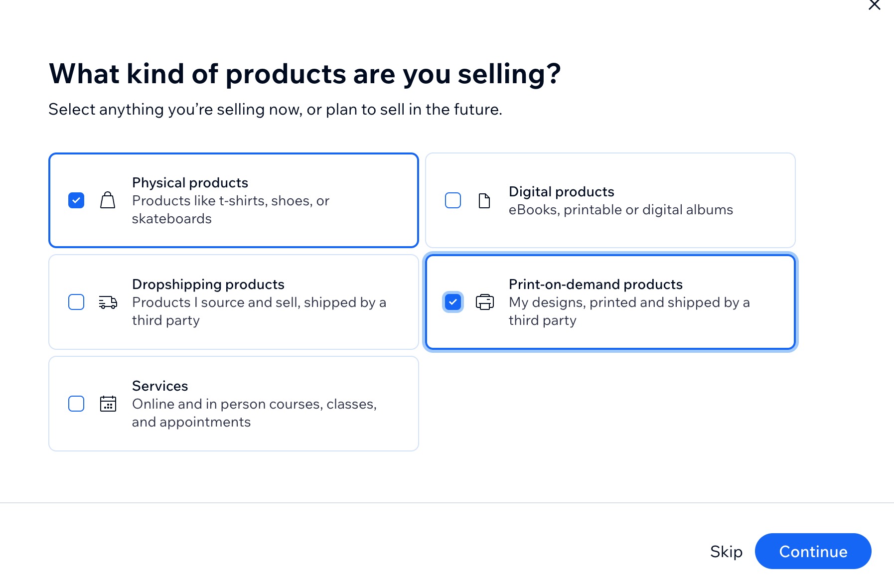Click the Physical products title text
The height and width of the screenshot is (588, 894).
pyautogui.click(x=190, y=182)
